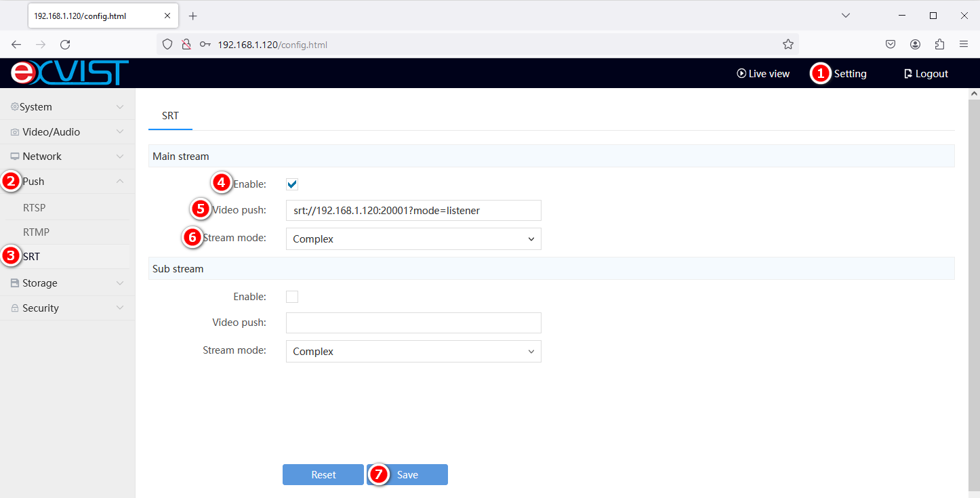
Task: Select the SRT tab
Action: coord(170,116)
